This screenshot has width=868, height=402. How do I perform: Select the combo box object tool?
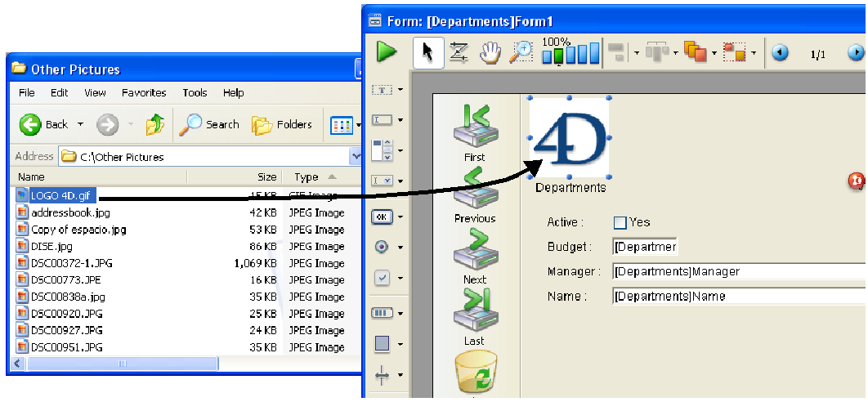pos(382,181)
